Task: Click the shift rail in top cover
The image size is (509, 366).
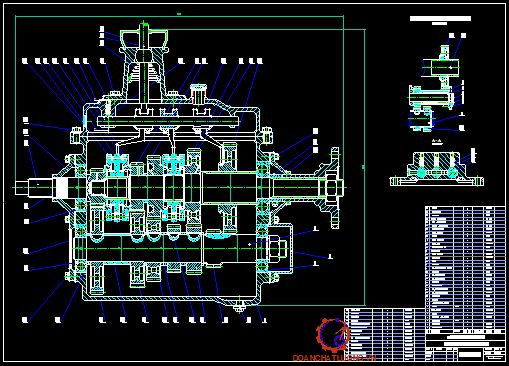Action: [168, 122]
